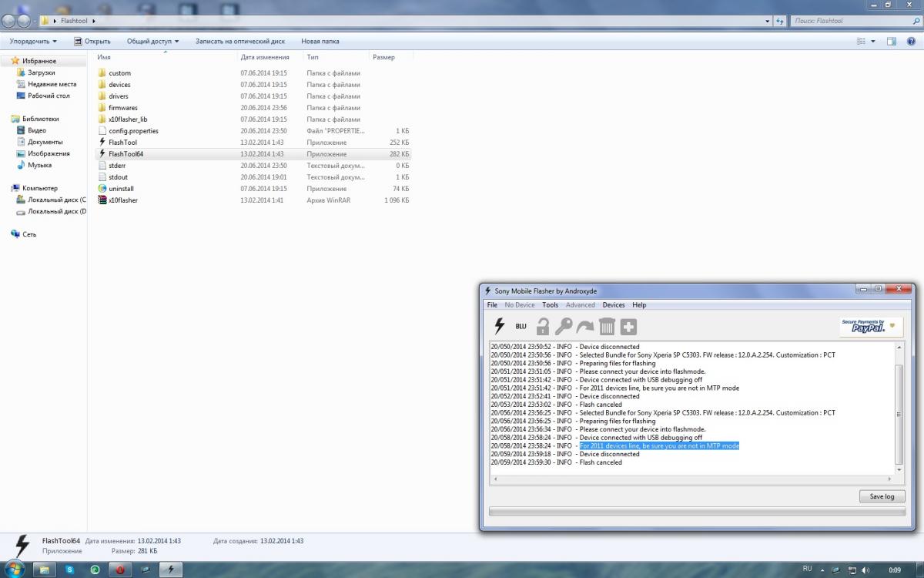
Task: Click the BLU bootloader unlock icon
Action: click(521, 327)
